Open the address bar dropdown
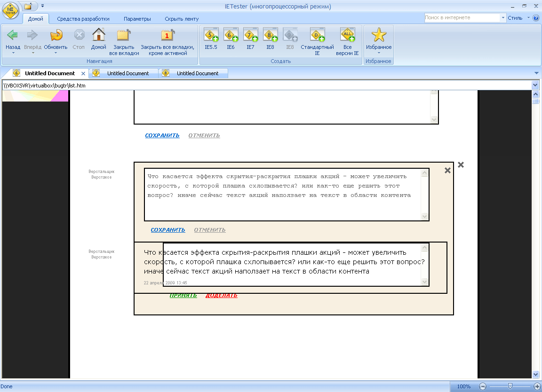Viewport: 542px width, 392px height. coord(535,85)
